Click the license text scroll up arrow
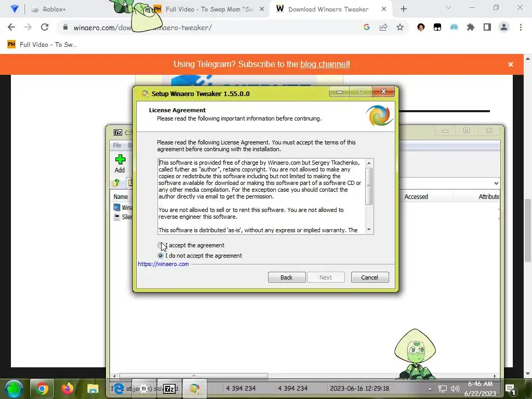The height and width of the screenshot is (399, 532). (369, 163)
